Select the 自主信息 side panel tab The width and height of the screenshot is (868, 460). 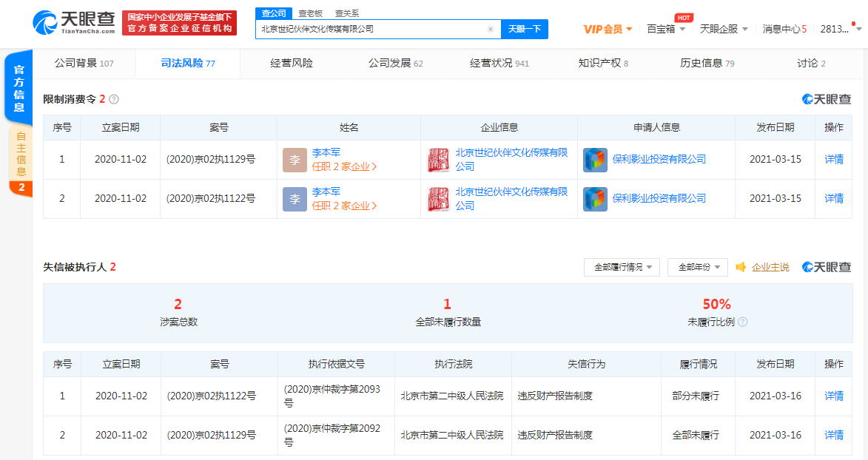click(x=21, y=155)
